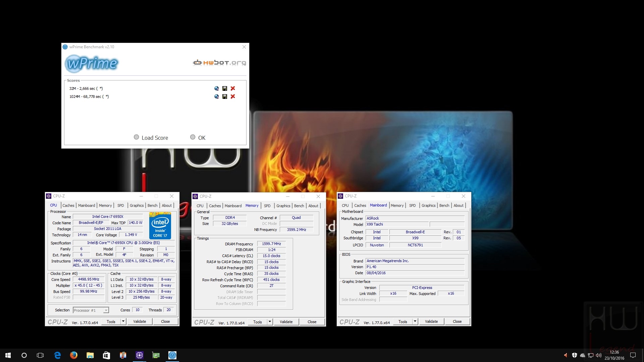Screen dimensions: 644x362
Task: Open About tab in the Memory window
Action: click(x=313, y=206)
